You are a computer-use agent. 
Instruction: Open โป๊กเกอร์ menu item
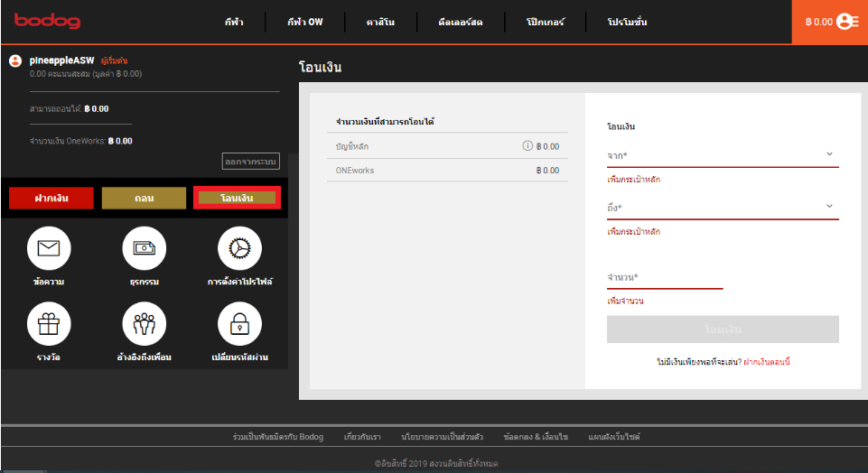[x=546, y=23]
